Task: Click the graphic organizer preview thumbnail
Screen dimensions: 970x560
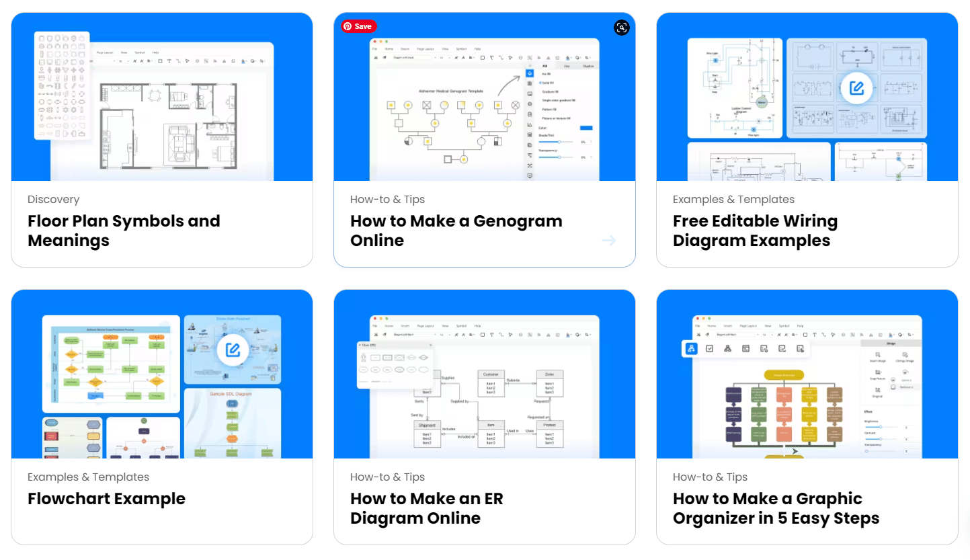Action: [807, 383]
